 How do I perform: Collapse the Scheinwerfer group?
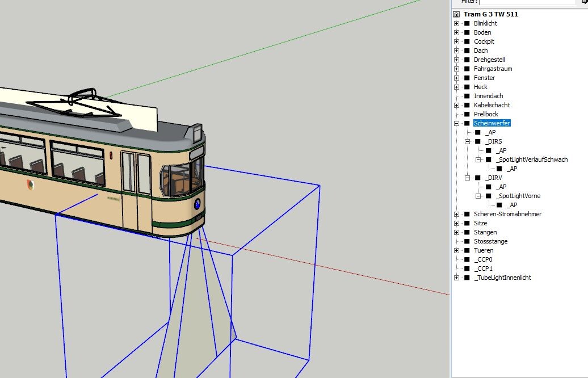coord(456,123)
